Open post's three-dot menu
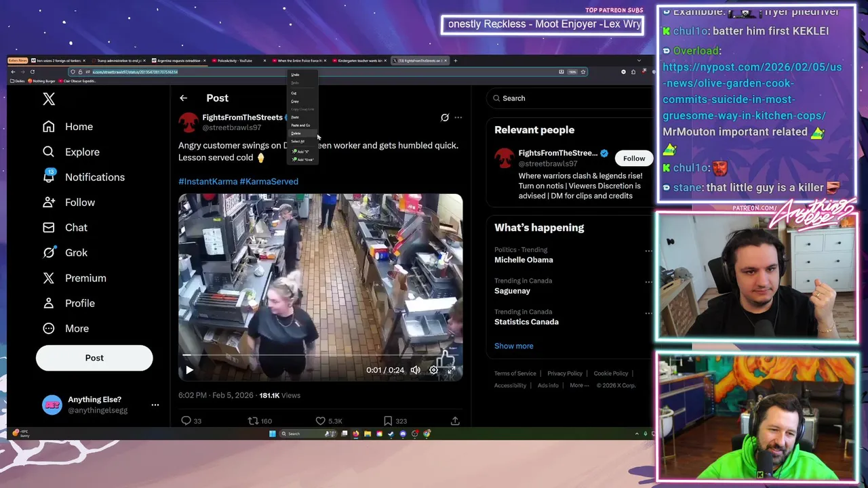868x488 pixels. [x=458, y=117]
